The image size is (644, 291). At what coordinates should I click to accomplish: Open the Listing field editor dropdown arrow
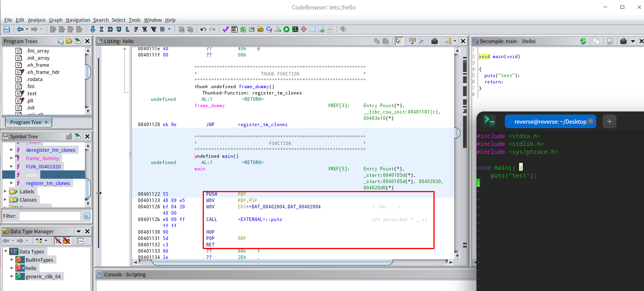pyautogui.click(x=455, y=41)
